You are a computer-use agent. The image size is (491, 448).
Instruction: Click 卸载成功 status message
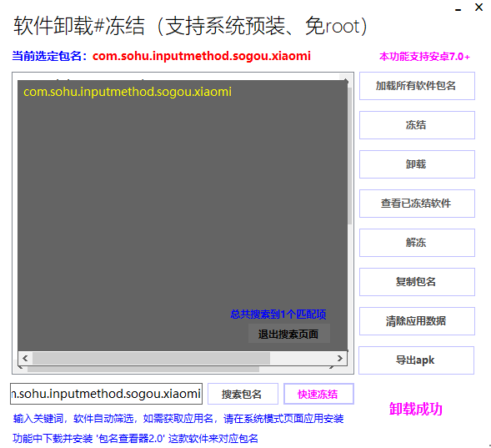pos(415,409)
